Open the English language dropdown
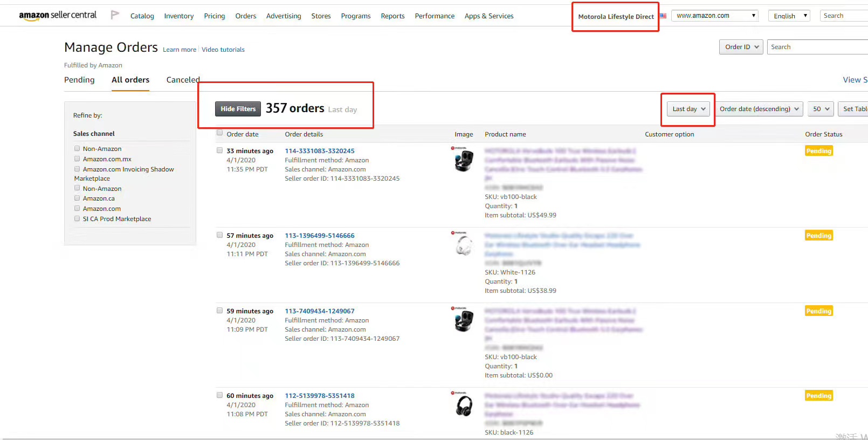The width and height of the screenshot is (868, 440). click(x=790, y=16)
